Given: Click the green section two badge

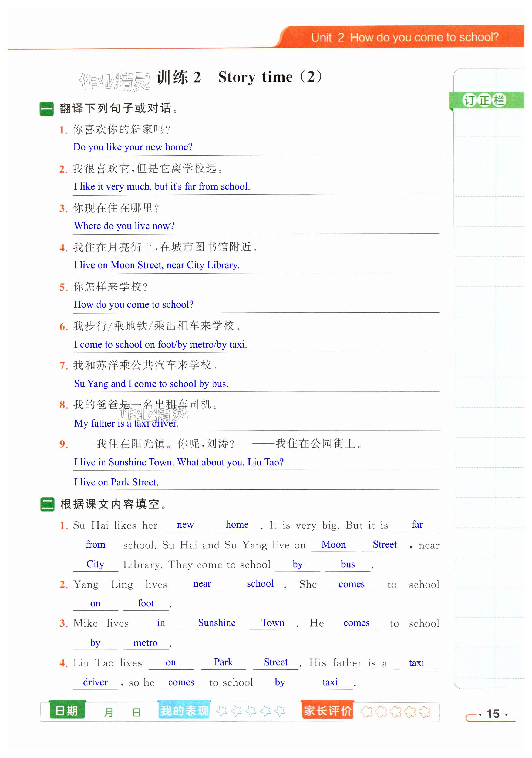Looking at the screenshot, I should coord(47,504).
